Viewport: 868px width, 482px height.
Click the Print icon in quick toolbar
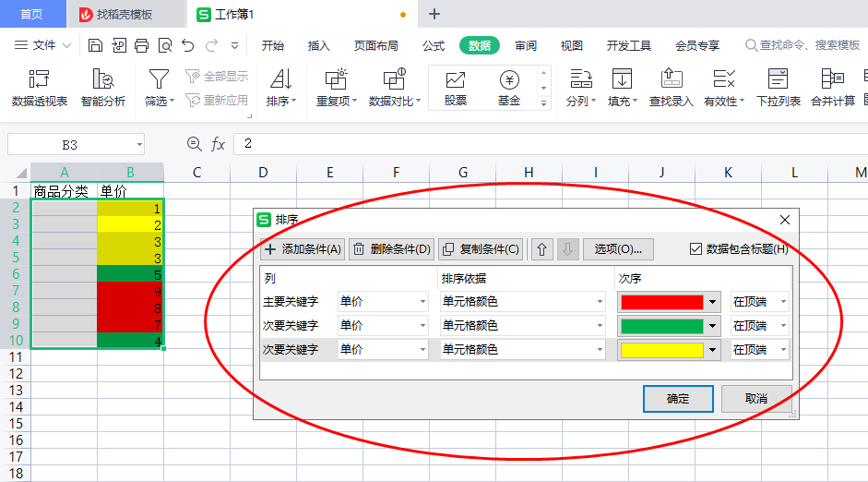point(142,45)
